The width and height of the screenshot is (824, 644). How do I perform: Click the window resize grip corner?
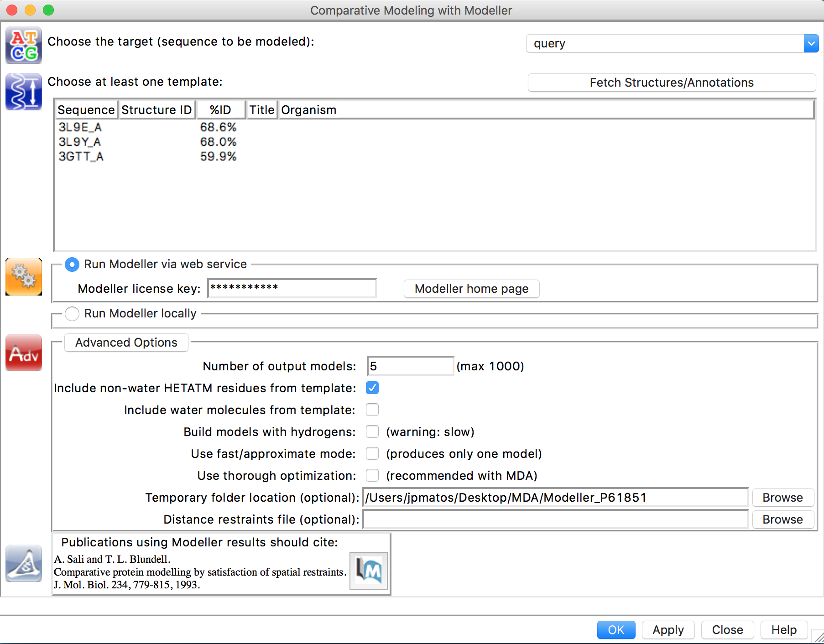tap(818, 637)
